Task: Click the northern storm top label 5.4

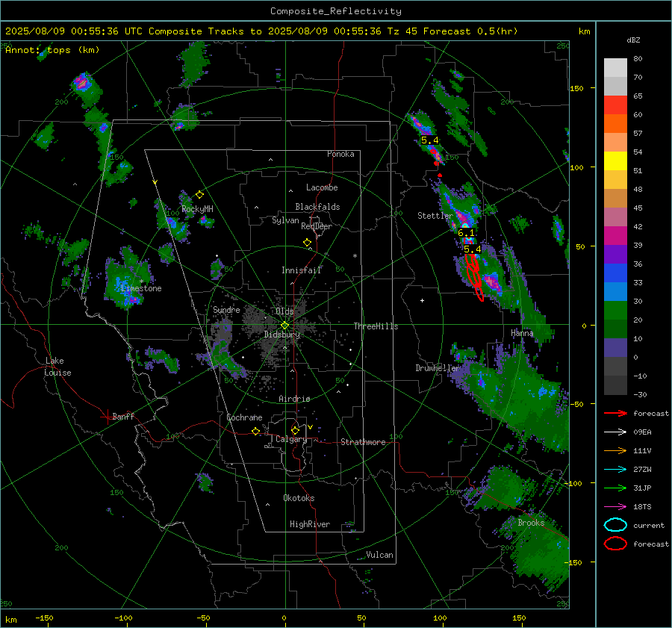Action: 430,140
